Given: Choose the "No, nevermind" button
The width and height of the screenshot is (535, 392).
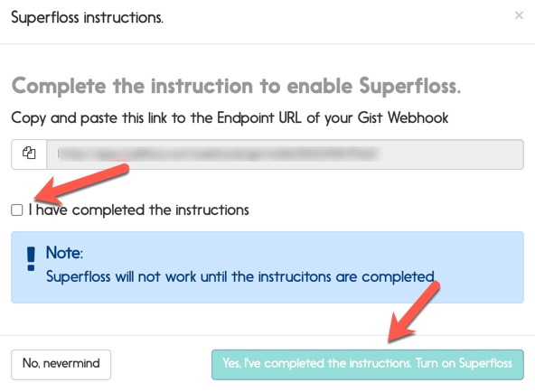Looking at the screenshot, I should tap(61, 364).
